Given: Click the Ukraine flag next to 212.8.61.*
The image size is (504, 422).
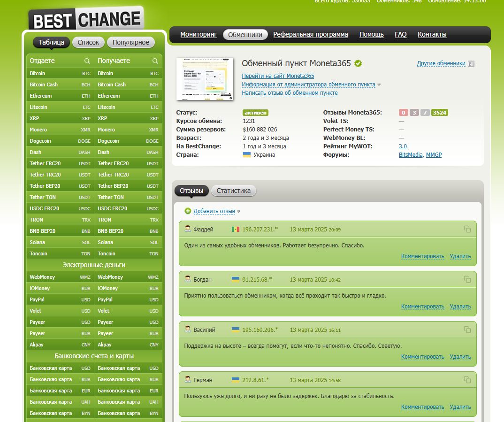Looking at the screenshot, I should click(235, 380).
